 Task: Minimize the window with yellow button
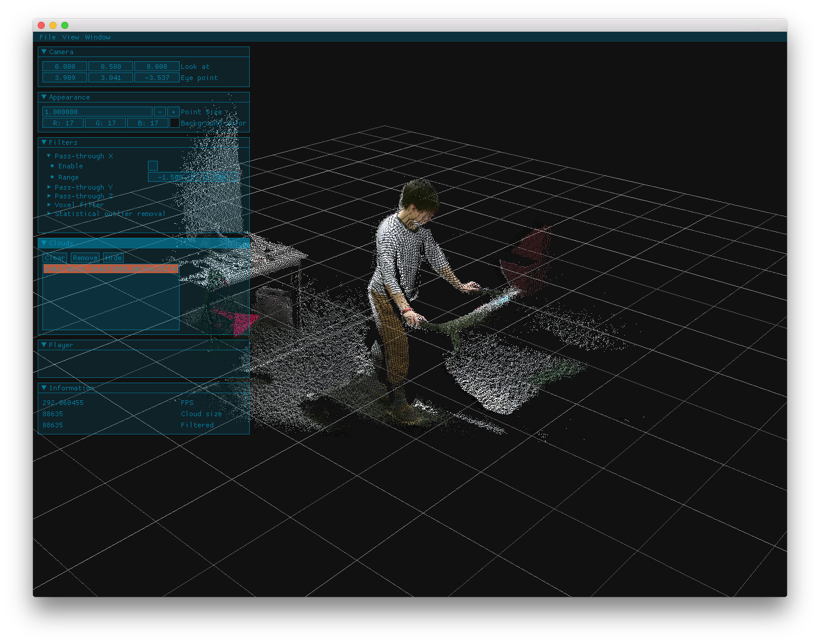click(x=53, y=25)
